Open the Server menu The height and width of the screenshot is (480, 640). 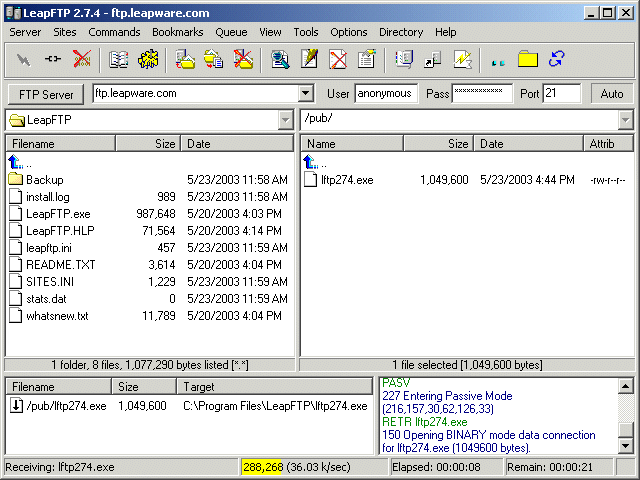tap(25, 32)
